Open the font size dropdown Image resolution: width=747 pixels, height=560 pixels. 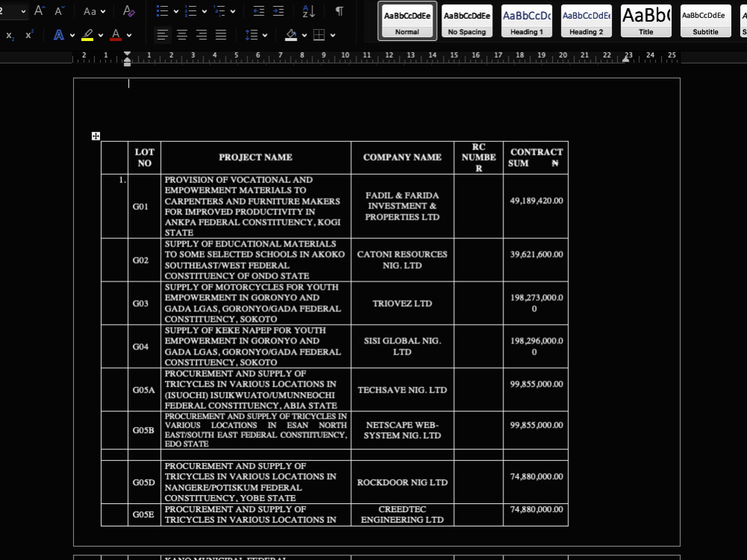tap(23, 11)
